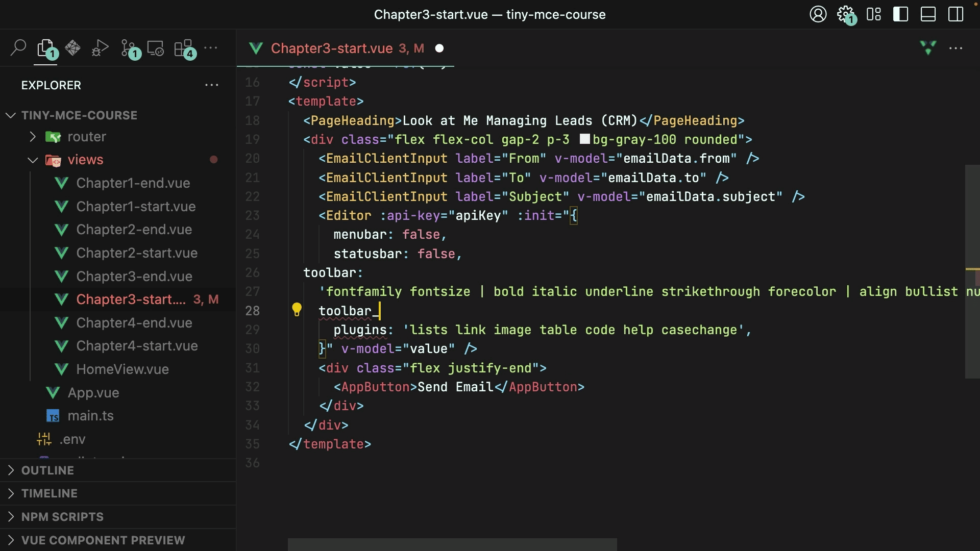Open editor More Actions menu
Screen dimensions: 980x551
[x=955, y=48]
